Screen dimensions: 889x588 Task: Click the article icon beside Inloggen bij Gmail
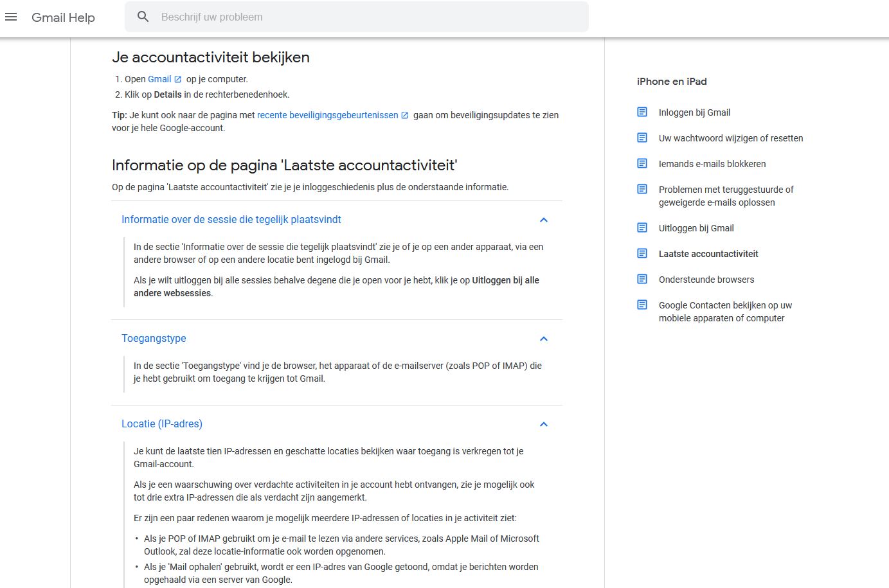(642, 112)
